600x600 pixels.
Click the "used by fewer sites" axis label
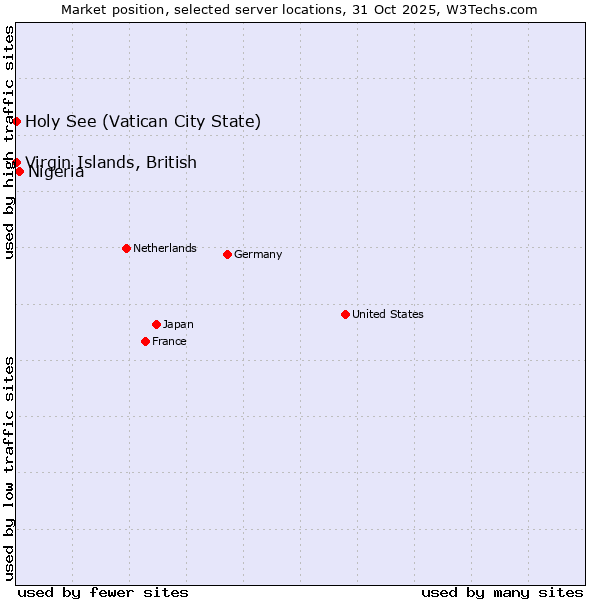pyautogui.click(x=103, y=592)
